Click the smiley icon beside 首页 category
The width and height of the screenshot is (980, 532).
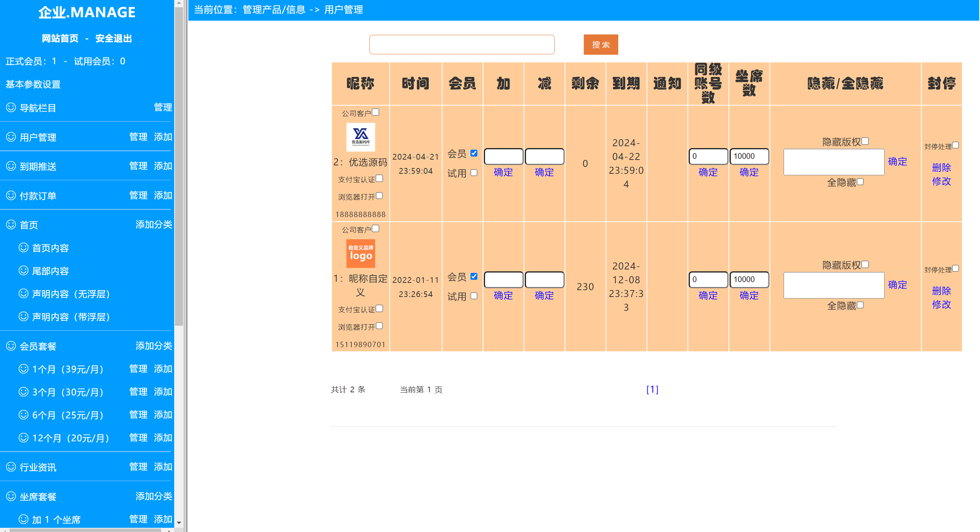11,225
